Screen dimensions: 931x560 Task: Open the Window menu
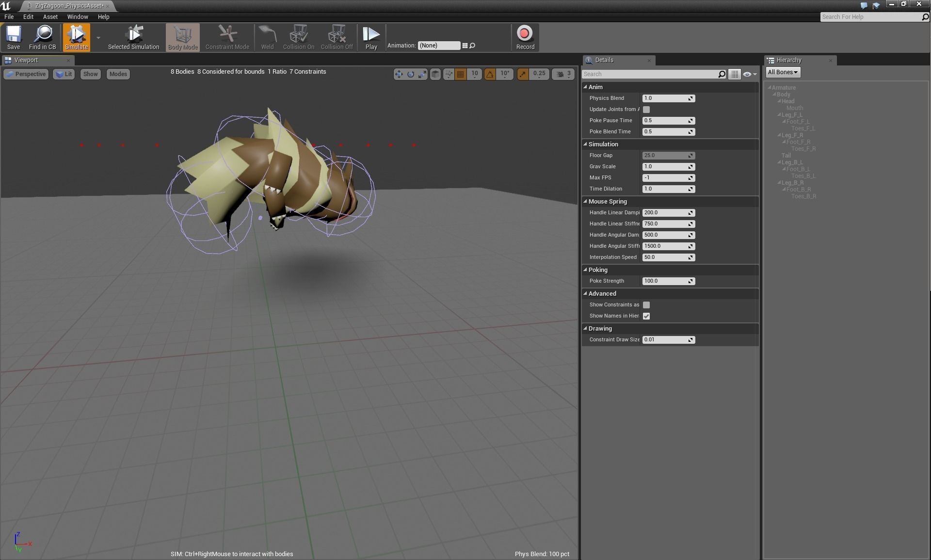[78, 17]
